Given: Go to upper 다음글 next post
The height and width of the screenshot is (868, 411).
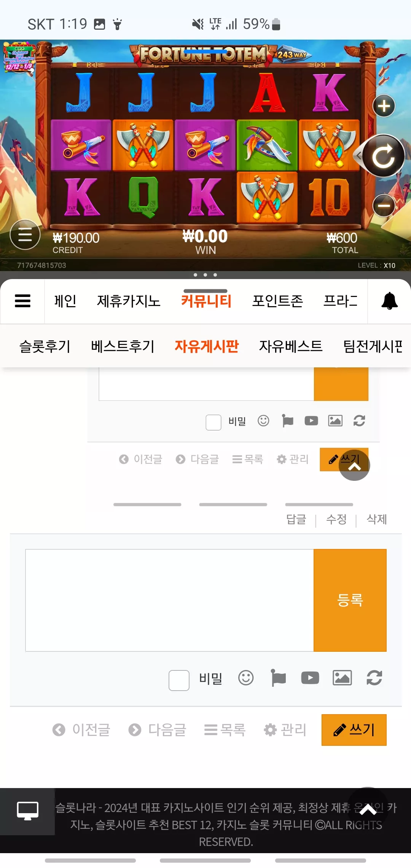Looking at the screenshot, I should tap(197, 459).
